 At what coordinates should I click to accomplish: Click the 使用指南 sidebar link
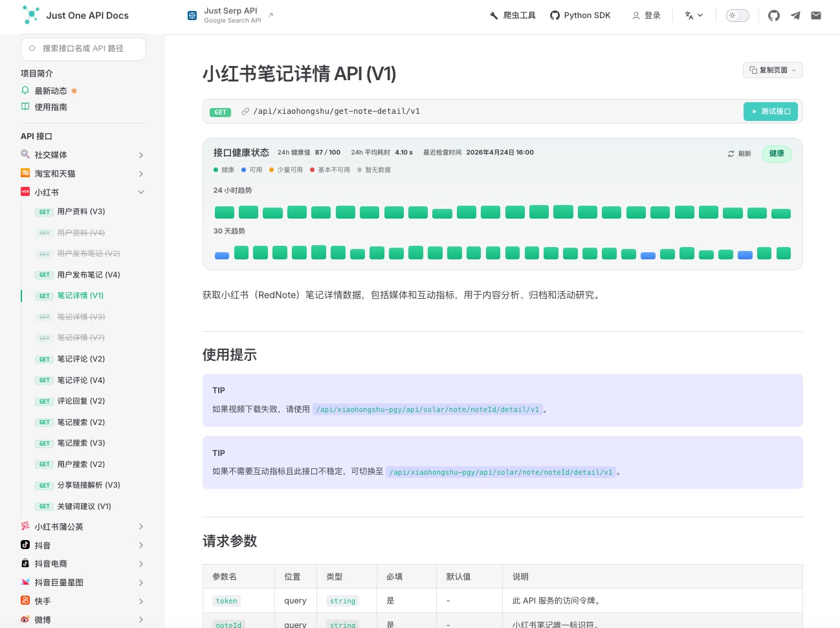(50, 107)
